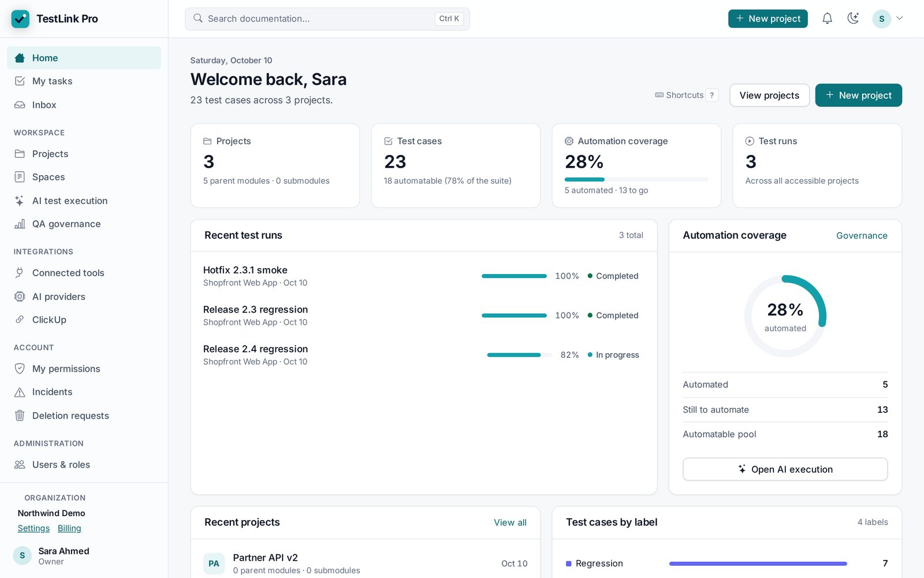Open the Governance link
Screen dimensions: 924x578
tap(862, 235)
